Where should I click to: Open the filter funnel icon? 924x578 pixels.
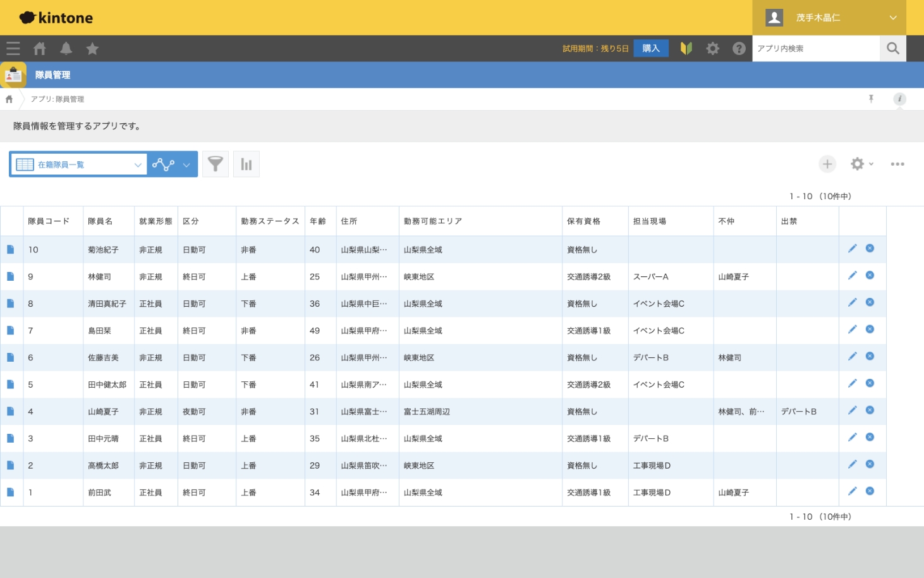pos(216,164)
